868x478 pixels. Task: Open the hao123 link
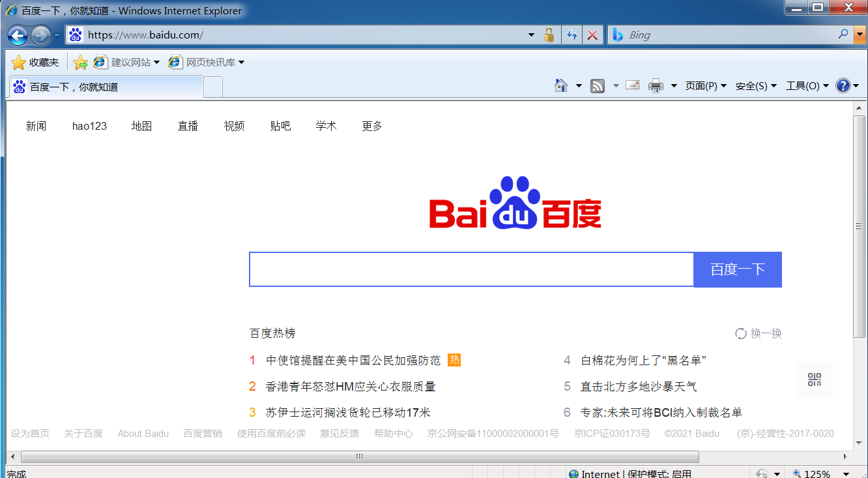click(89, 126)
